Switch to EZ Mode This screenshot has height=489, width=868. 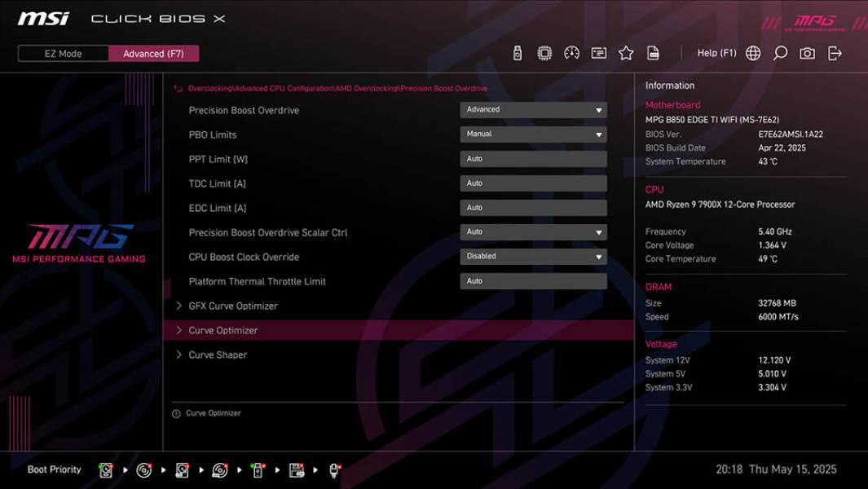63,54
